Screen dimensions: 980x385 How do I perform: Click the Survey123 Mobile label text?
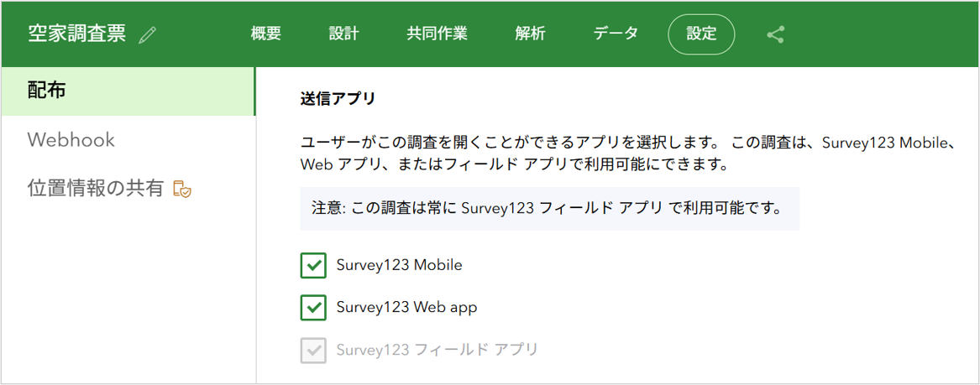(400, 264)
